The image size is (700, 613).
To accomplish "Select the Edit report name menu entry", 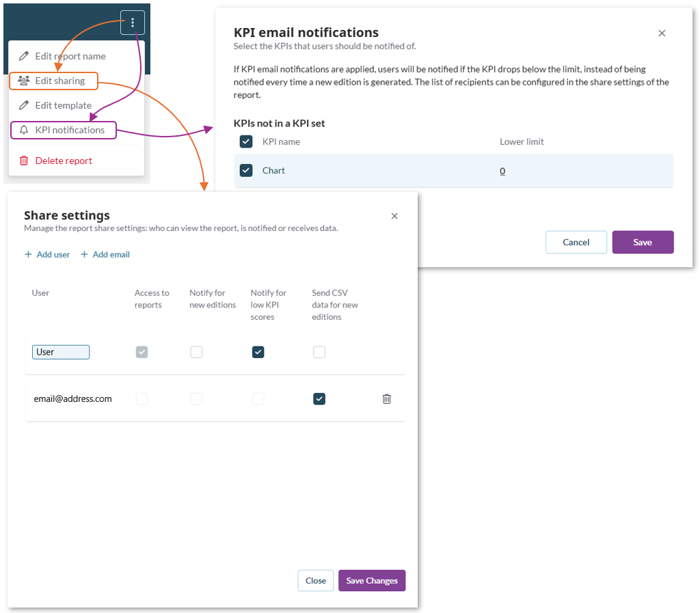I will (x=70, y=56).
